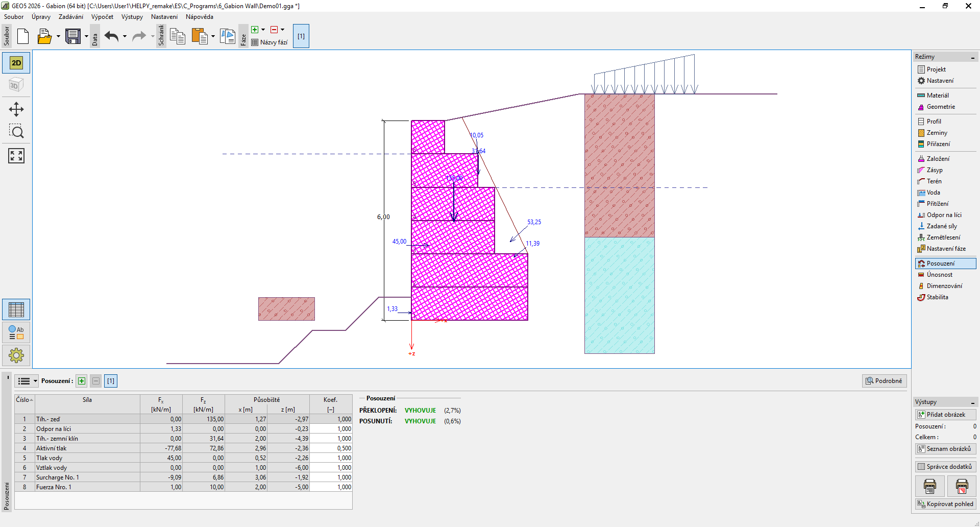Click the Save file icon
The height and width of the screenshot is (527, 980).
(73, 36)
